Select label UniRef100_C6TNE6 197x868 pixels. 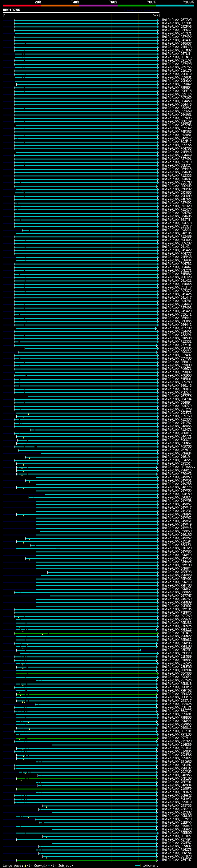tap(177, 57)
